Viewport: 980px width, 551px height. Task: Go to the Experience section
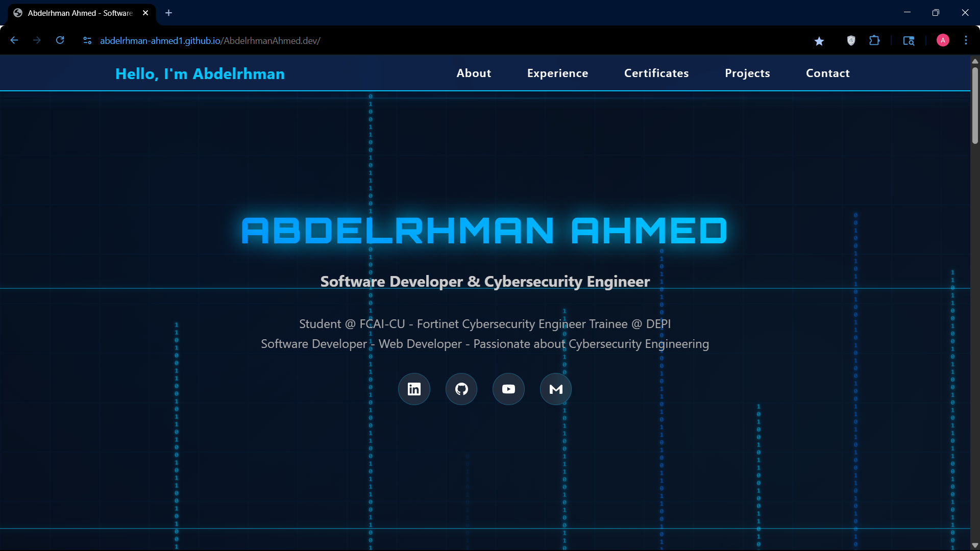pos(557,73)
